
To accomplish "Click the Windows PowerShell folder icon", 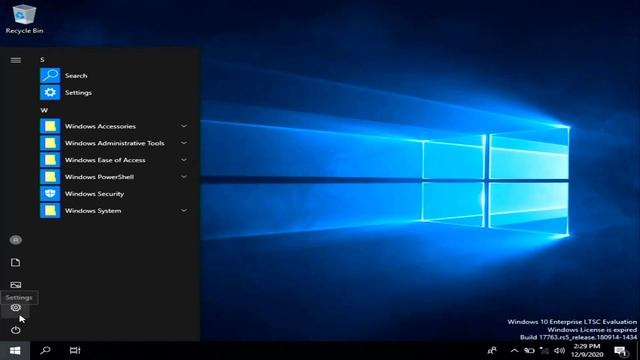I will click(50, 177).
